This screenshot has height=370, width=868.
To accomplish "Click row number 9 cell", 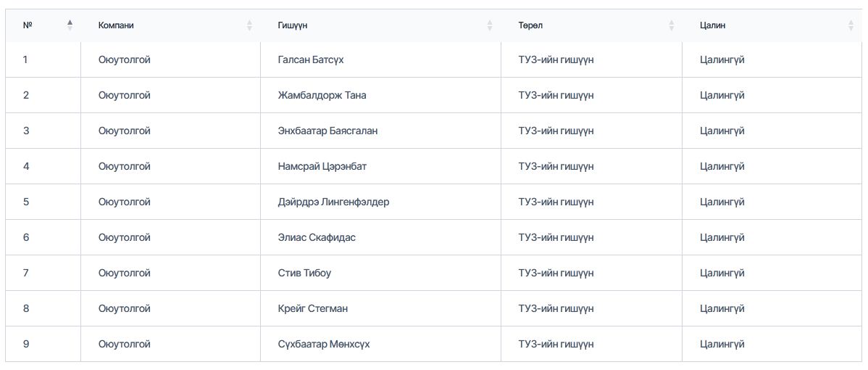I will (x=26, y=344).
